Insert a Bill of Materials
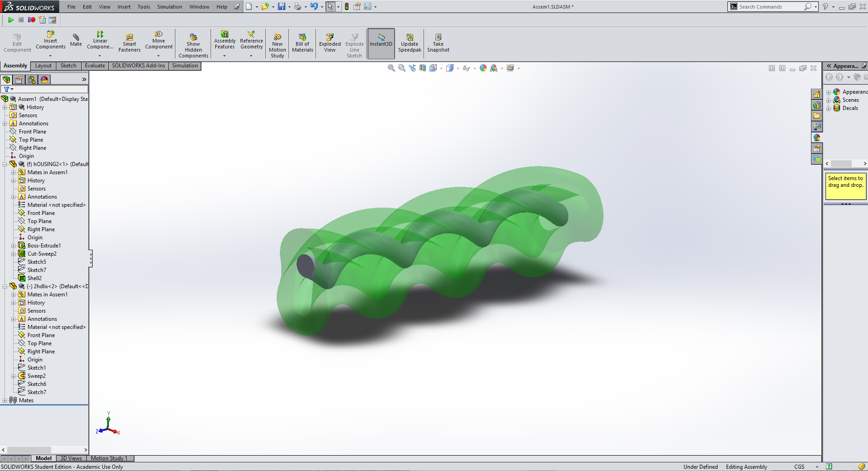Image resolution: width=868 pixels, height=471 pixels. 302,43
